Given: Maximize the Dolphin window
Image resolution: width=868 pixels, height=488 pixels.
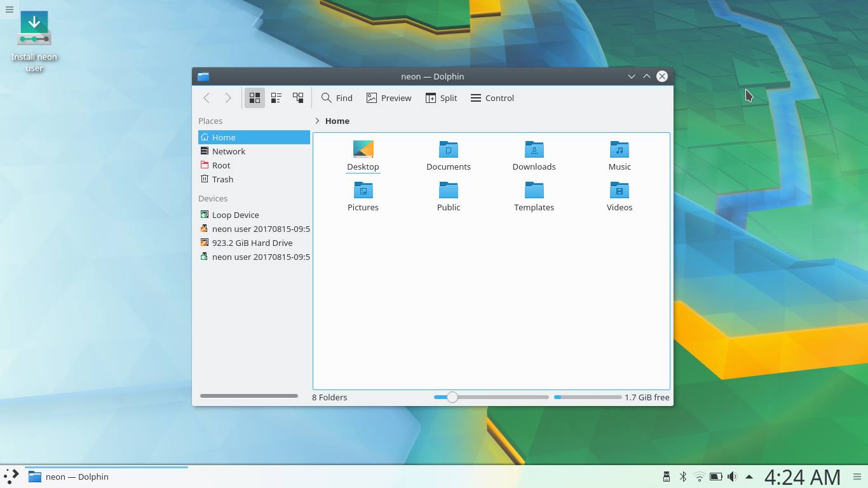Looking at the screenshot, I should tap(647, 76).
